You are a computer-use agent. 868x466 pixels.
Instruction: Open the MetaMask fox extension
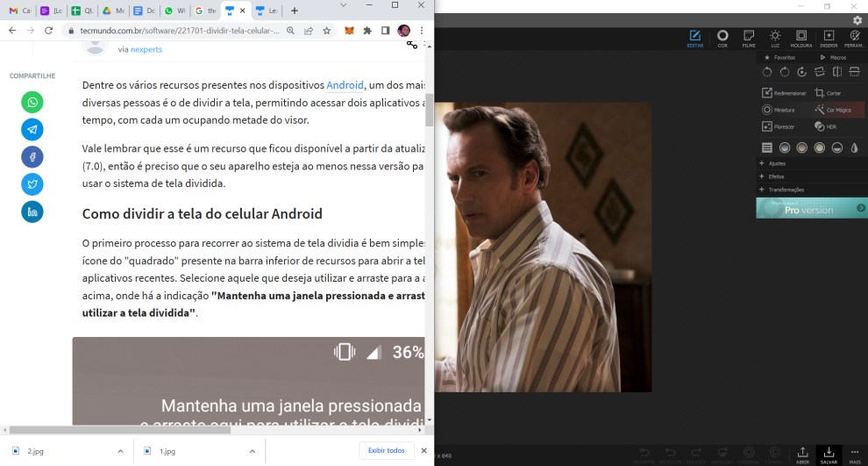click(x=349, y=31)
